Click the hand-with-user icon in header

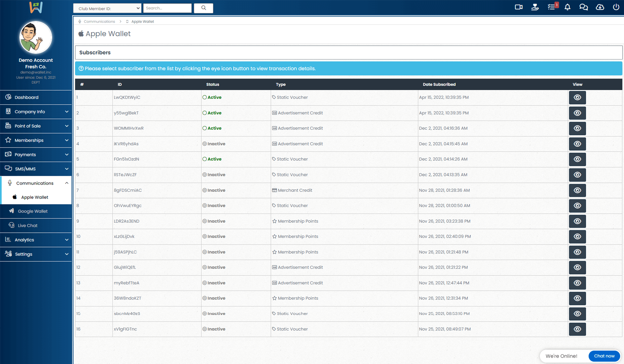click(x=535, y=7)
